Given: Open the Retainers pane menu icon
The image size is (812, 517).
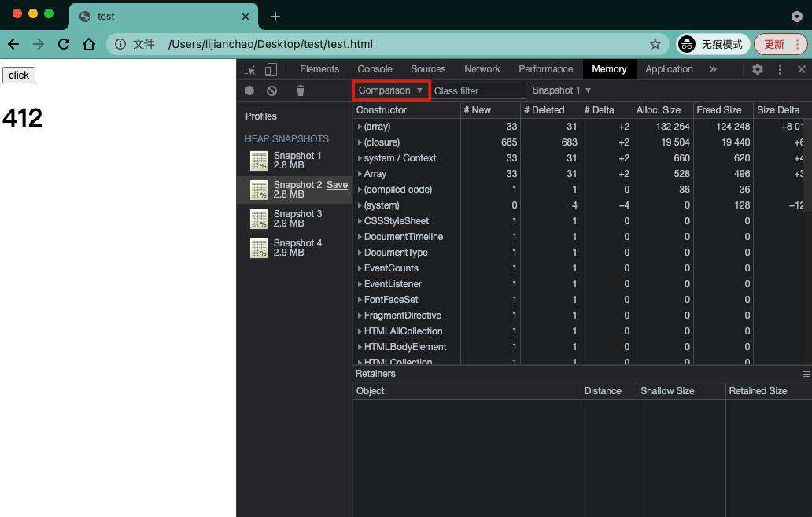Looking at the screenshot, I should tap(806, 374).
